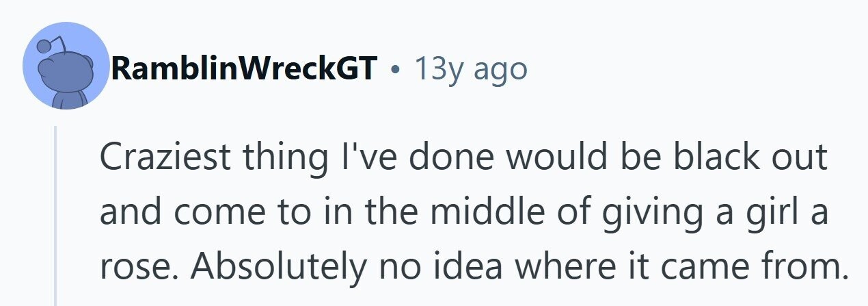Click RamblinWreckGT's Snoo avatar icon

[66, 67]
